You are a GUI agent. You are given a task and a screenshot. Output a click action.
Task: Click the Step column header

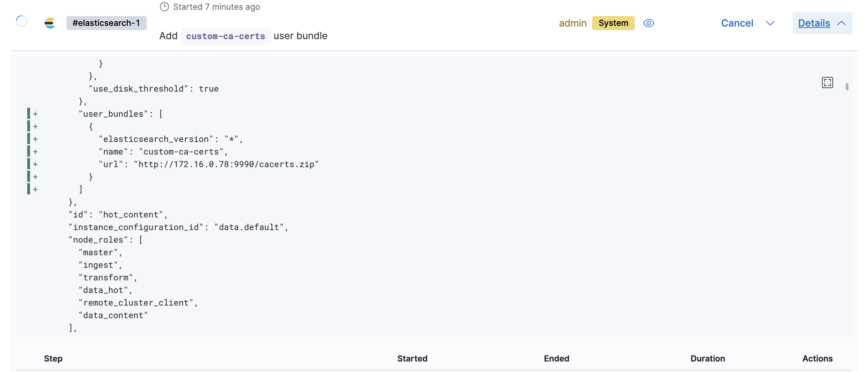tap(53, 358)
